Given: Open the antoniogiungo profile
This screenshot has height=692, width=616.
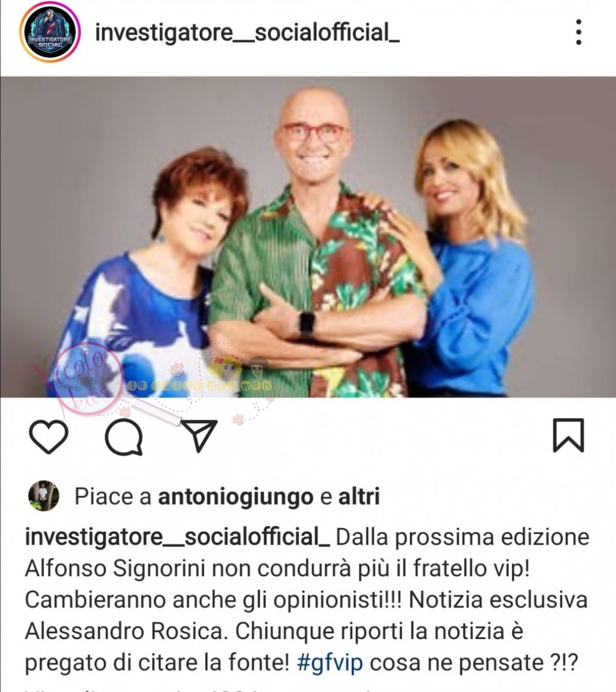Looking at the screenshot, I should 235,497.
